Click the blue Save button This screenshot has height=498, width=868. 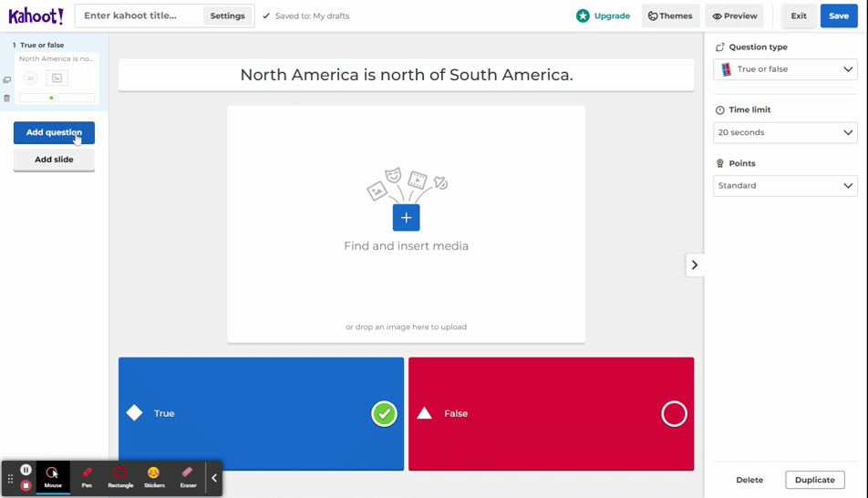tap(838, 16)
